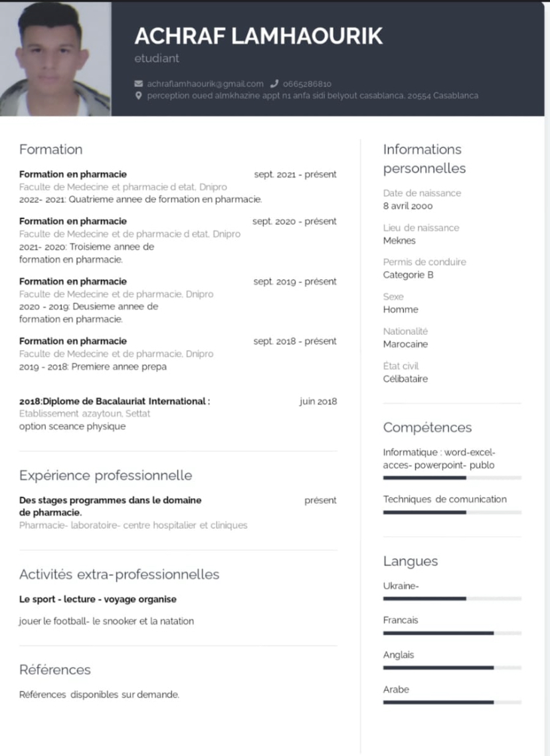Click the Langues section heading
The width and height of the screenshot is (550, 756).
pyautogui.click(x=411, y=561)
